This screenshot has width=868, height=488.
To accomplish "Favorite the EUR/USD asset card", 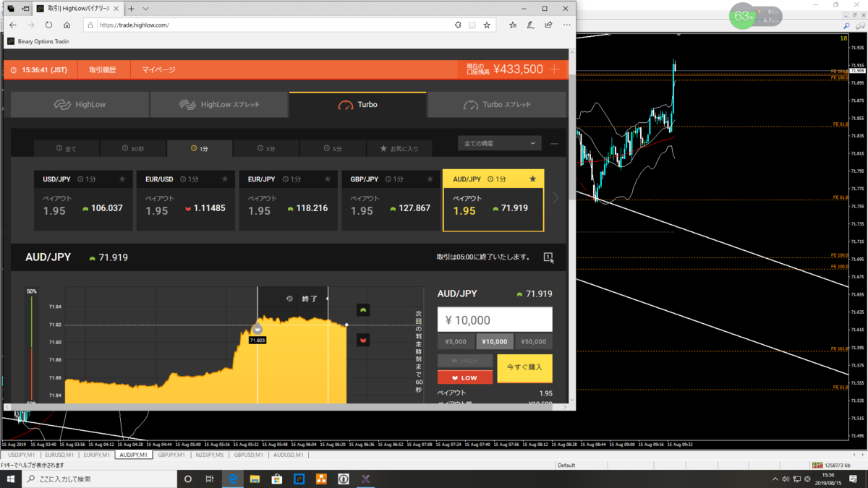I will (x=225, y=179).
